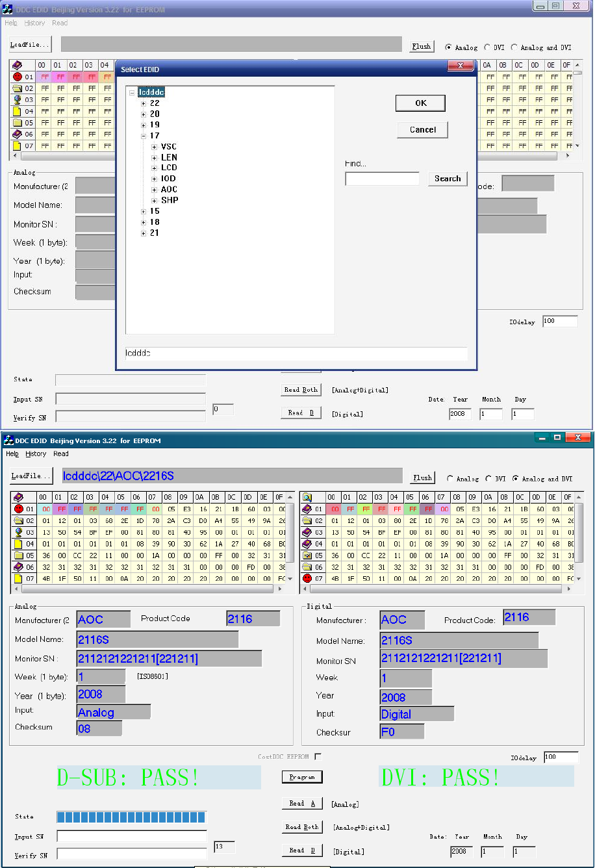Screen dimensions: 595x868
Task: Click the Program button
Action: 302,777
